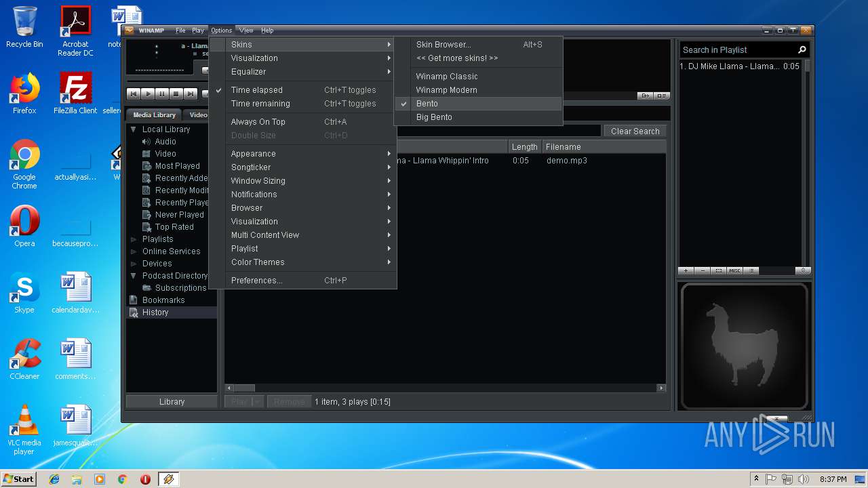The image size is (868, 488).
Task: Click the Audio icon in Local Library
Action: 146,142
